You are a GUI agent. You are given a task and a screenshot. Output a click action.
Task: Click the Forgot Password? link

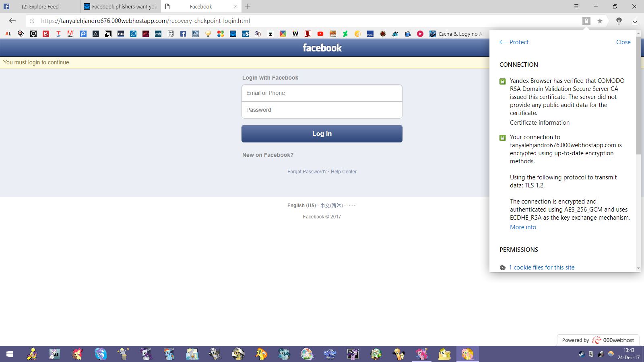click(x=307, y=172)
